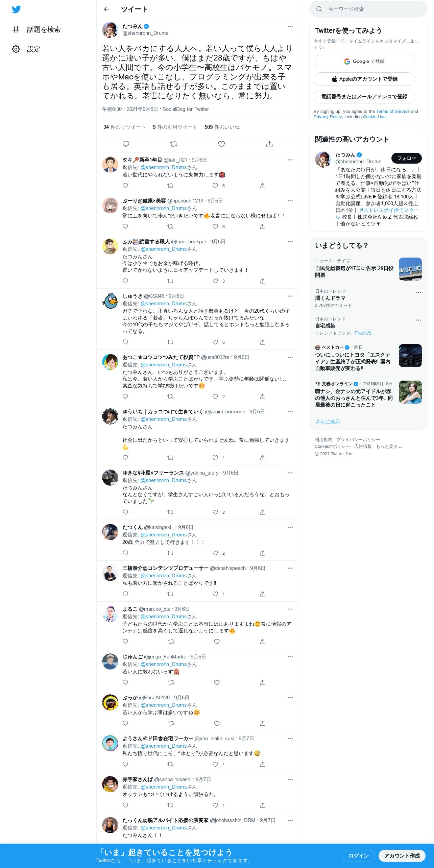Viewport: 434px width, 868px height.
Task: Follow たつみん with フォロー button
Action: click(406, 158)
